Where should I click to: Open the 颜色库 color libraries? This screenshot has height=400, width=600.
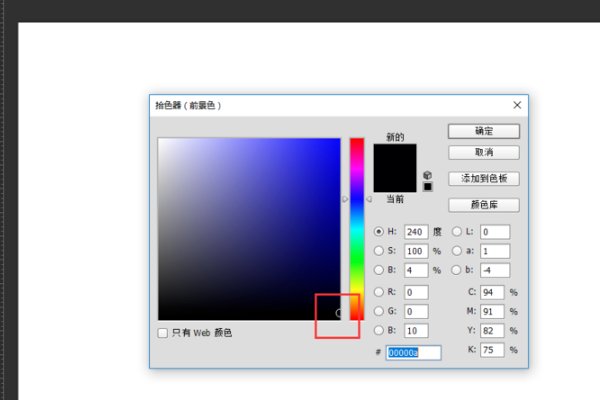coord(483,204)
